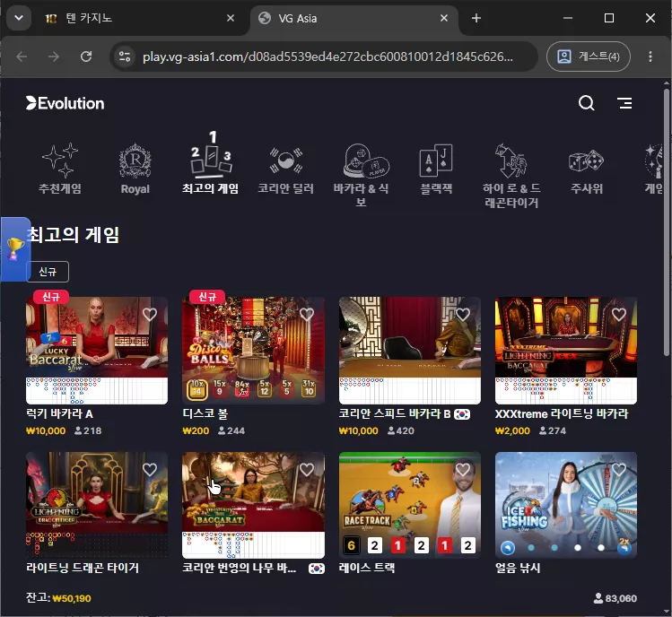672x617 pixels.
Task: Favorite 코리안 번영의 나무 바카라 heart
Action: pyautogui.click(x=307, y=470)
